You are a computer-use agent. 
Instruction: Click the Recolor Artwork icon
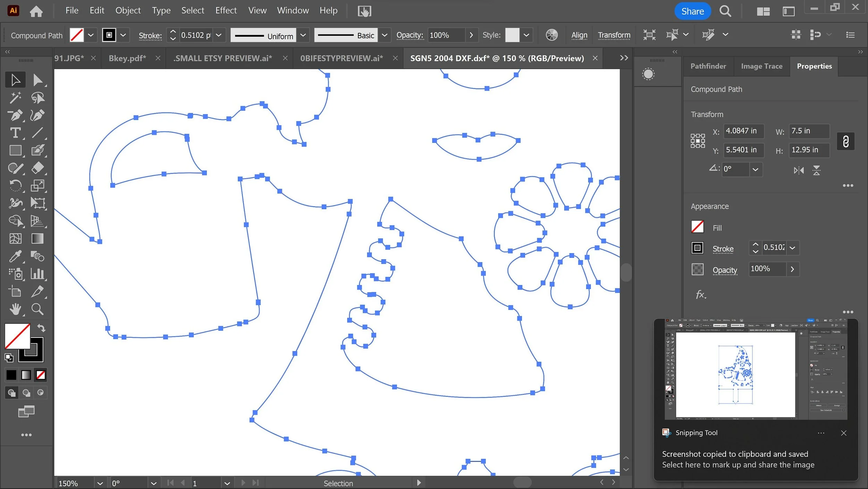(x=551, y=35)
